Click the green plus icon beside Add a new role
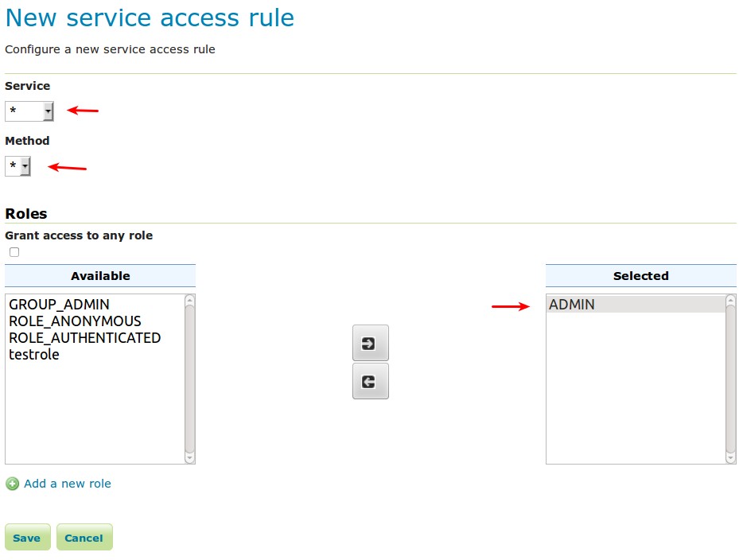This screenshot has width=747, height=560. [x=12, y=484]
